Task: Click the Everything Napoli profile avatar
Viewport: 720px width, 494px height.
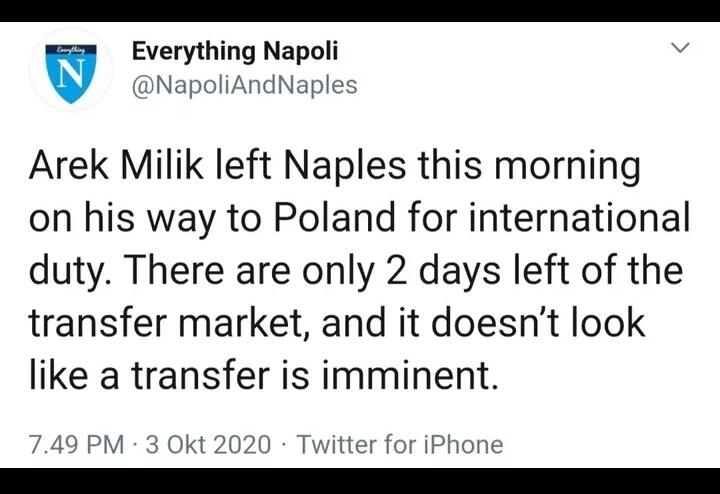Action: point(70,70)
